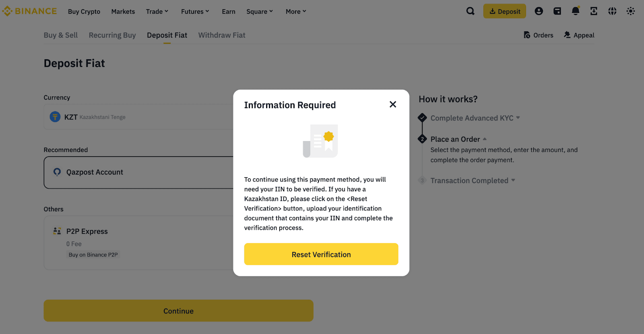The image size is (644, 334).
Task: Expand the More menu
Action: pos(296,12)
